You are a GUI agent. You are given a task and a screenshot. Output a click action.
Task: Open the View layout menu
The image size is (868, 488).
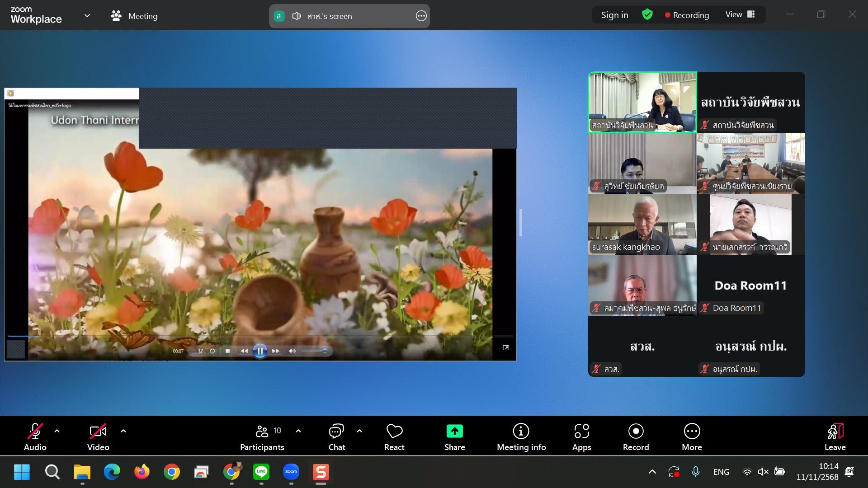click(740, 14)
